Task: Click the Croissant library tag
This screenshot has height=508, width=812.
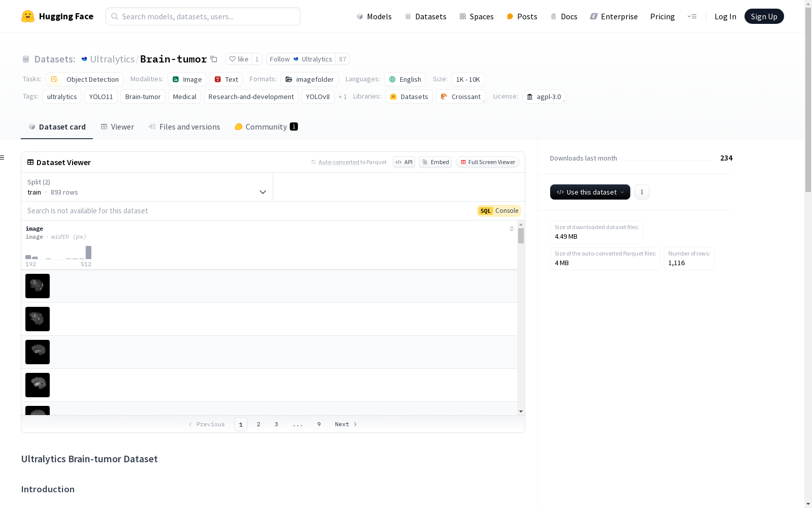Action: click(x=461, y=97)
